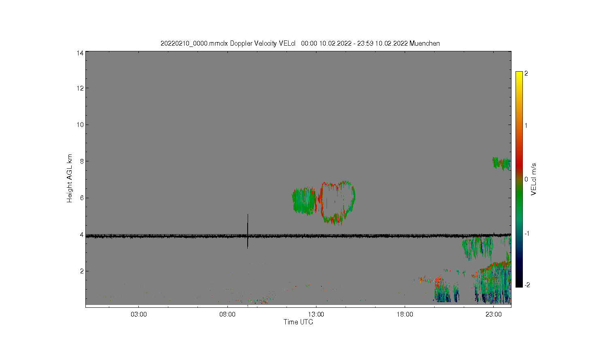Click the 18:00 time tick label
Image resolution: width=607 pixels, height=364 pixels.
405,314
